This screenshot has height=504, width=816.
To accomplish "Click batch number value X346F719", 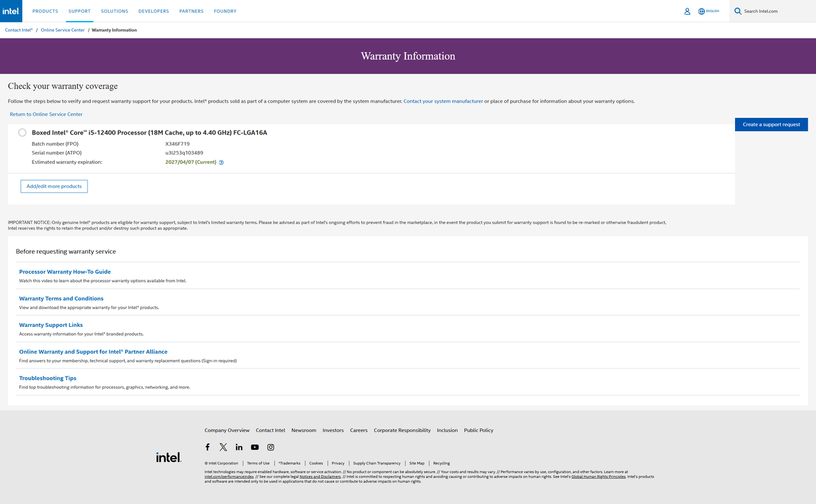I will tap(177, 144).
